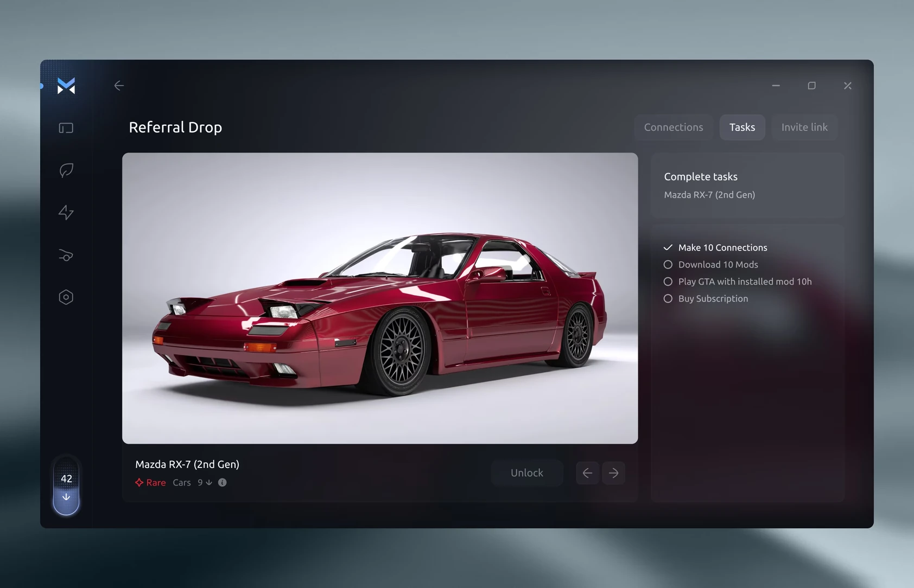Viewport: 914px width, 588px height.
Task: Switch to the Invite link tab
Action: click(804, 127)
